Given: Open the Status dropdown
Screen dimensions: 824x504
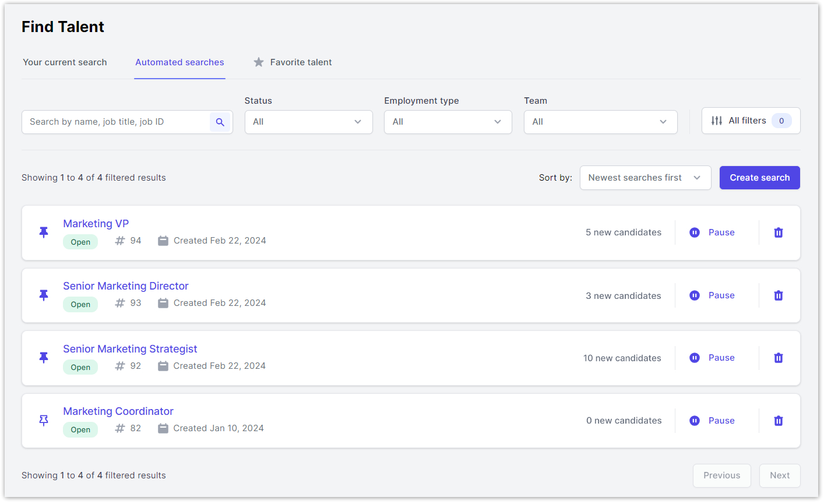Looking at the screenshot, I should 308,122.
